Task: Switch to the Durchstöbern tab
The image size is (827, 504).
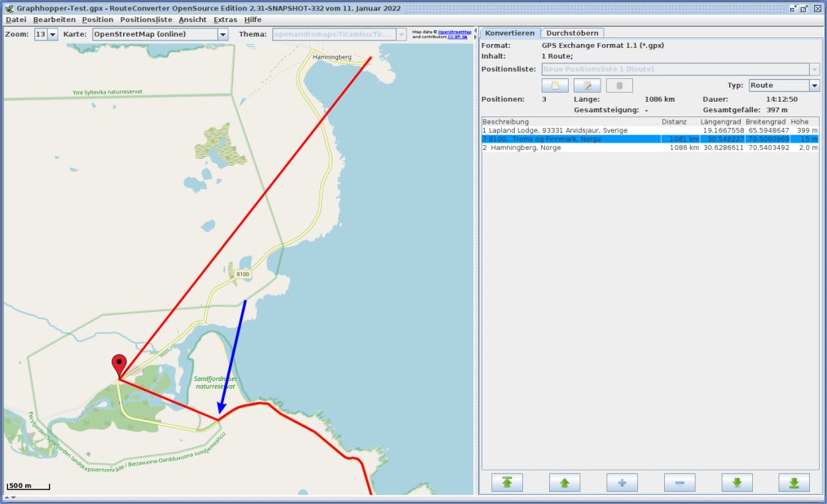Action: pyautogui.click(x=572, y=33)
